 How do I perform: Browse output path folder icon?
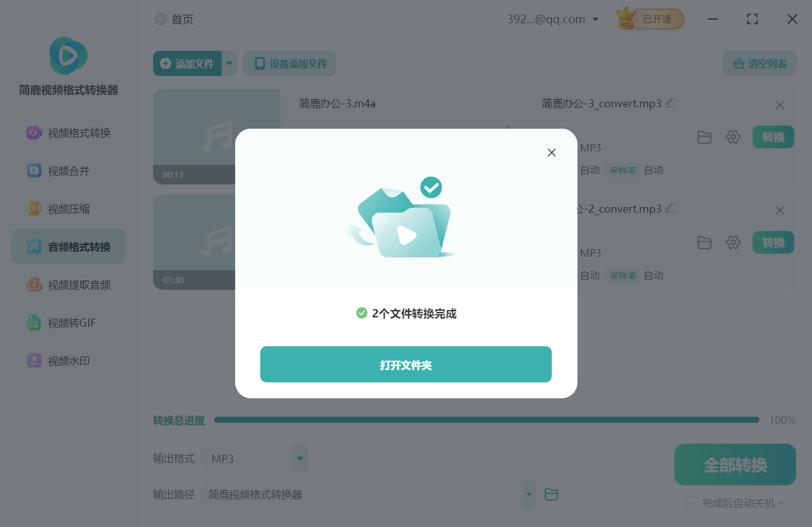click(x=551, y=495)
